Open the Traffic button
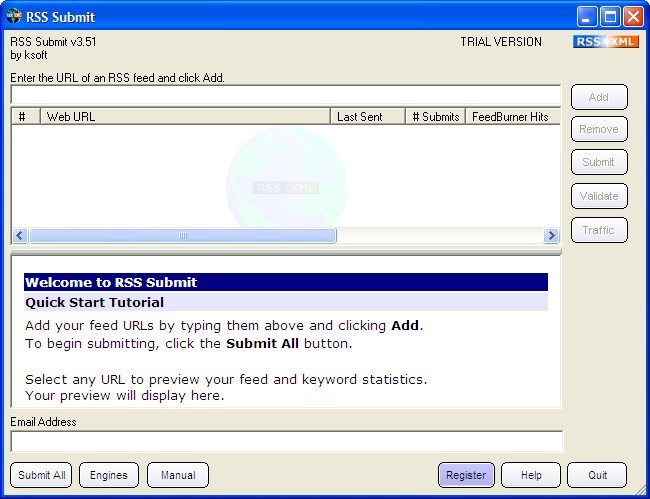650x499 pixels. tap(599, 230)
